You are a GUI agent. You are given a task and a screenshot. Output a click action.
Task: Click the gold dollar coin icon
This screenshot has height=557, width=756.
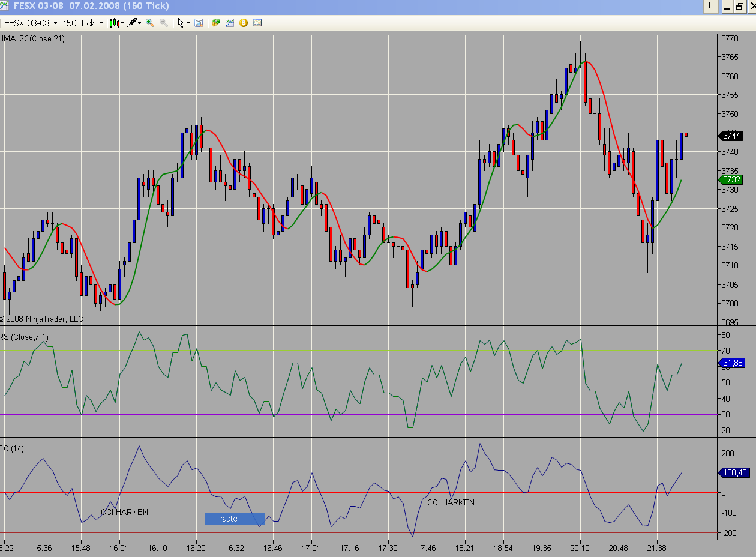pyautogui.click(x=244, y=23)
